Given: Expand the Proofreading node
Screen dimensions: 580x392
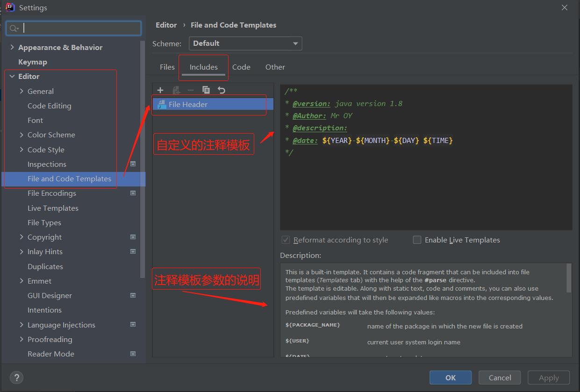Looking at the screenshot, I should (x=21, y=339).
